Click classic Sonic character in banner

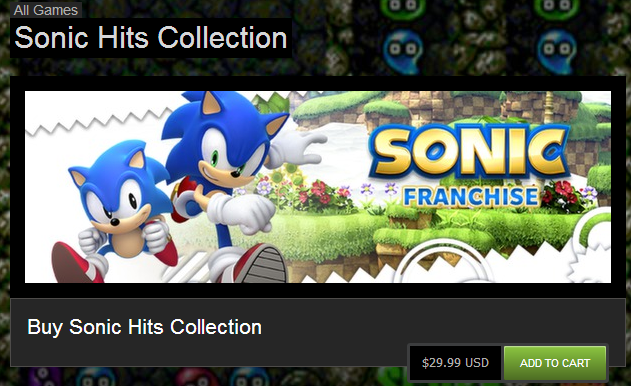pos(115,211)
